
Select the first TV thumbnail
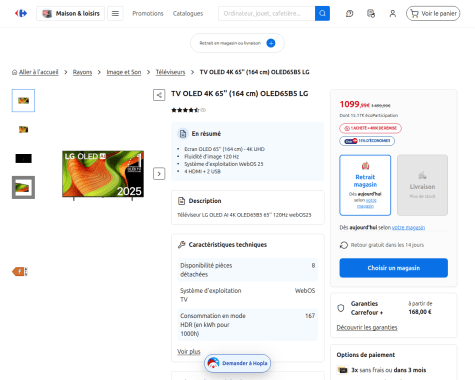[23, 100]
